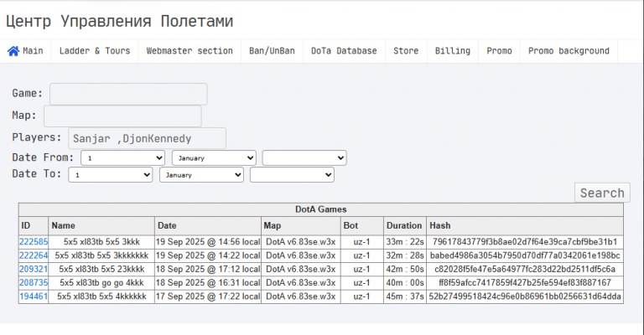Click the home icon beside Main

[13, 51]
